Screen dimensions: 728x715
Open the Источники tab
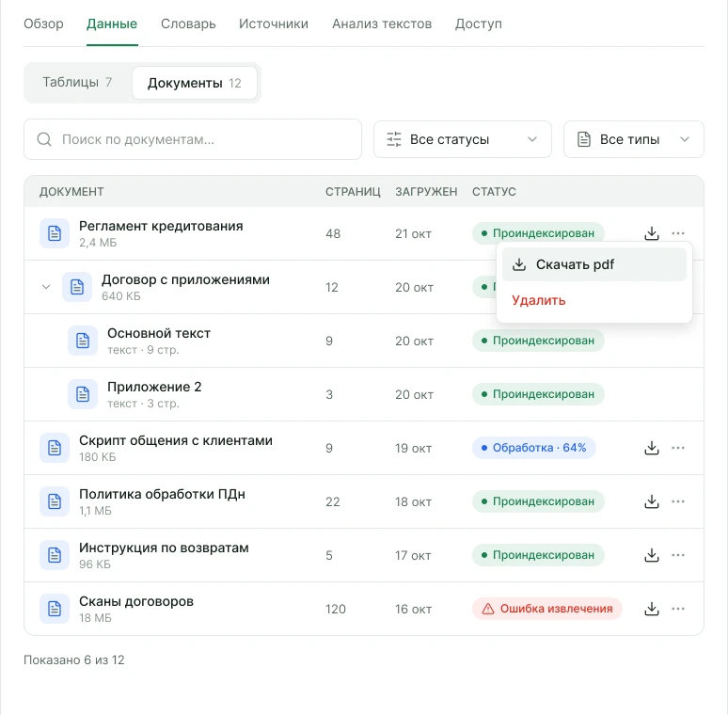[x=274, y=24]
